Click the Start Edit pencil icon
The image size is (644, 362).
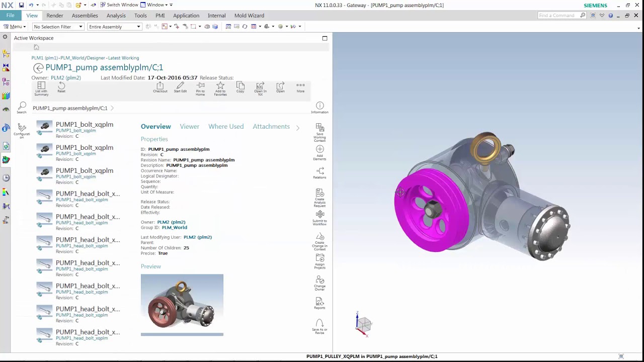180,87
